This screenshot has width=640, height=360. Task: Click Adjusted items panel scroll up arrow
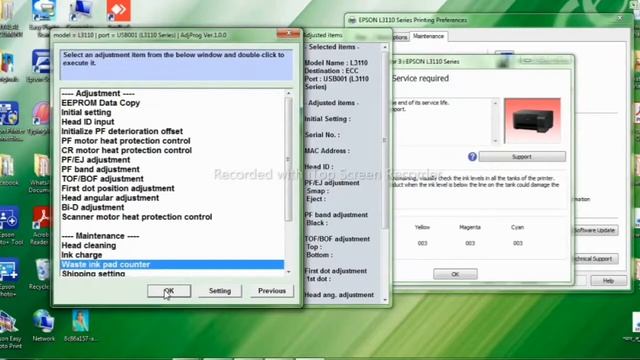click(384, 47)
